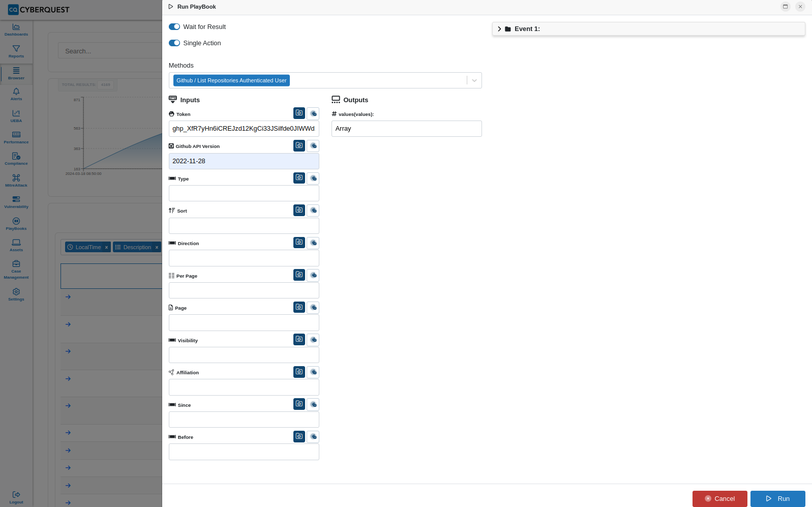Image resolution: width=812 pixels, height=507 pixels.
Task: Click dark folder icon beside Before
Action: tap(299, 436)
